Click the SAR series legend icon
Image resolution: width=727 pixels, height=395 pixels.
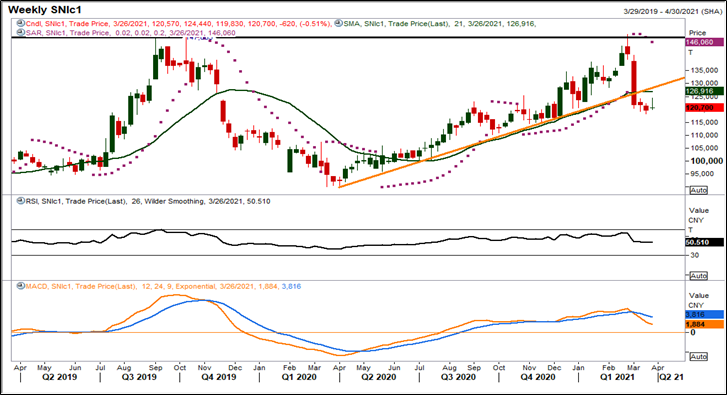pos(20,32)
